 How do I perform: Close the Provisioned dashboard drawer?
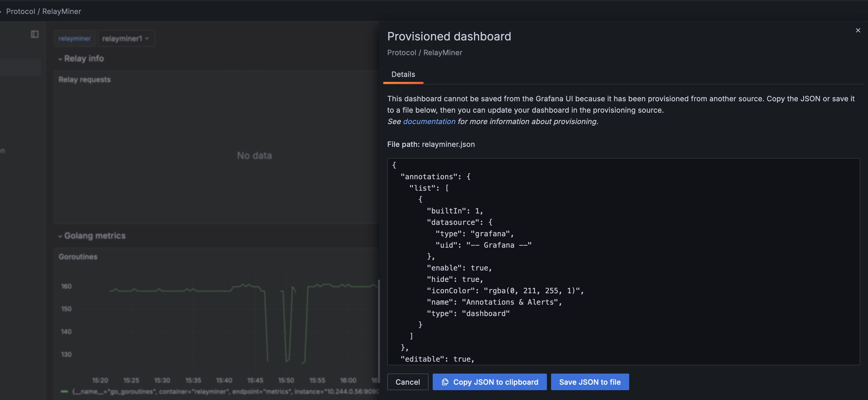858,30
